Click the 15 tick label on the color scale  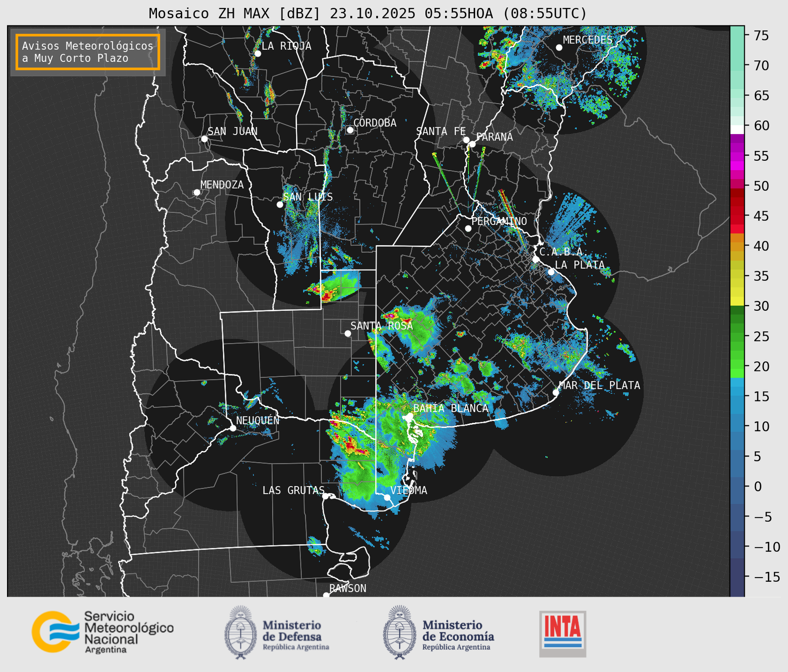[x=761, y=397]
